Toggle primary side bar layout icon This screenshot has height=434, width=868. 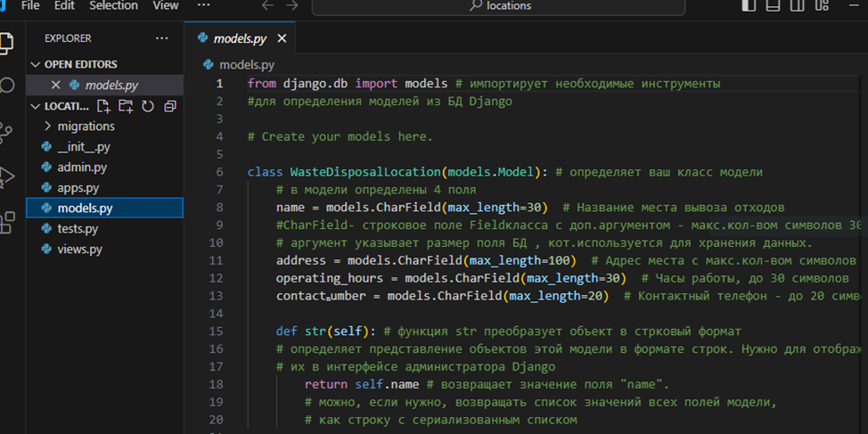click(749, 5)
